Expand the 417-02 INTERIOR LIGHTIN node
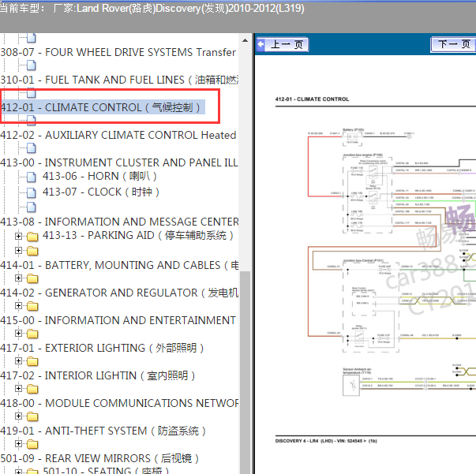The width and height of the screenshot is (476, 474). click(18, 361)
